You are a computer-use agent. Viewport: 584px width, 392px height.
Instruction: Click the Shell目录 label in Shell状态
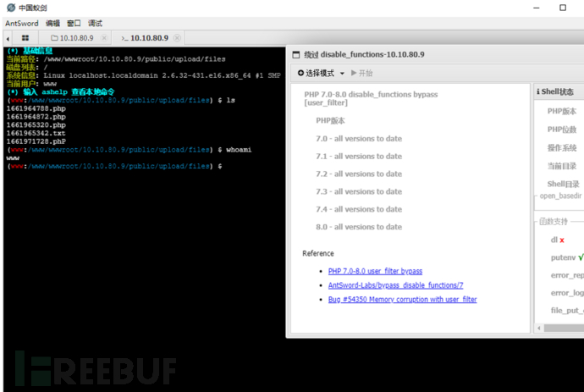coord(563,184)
